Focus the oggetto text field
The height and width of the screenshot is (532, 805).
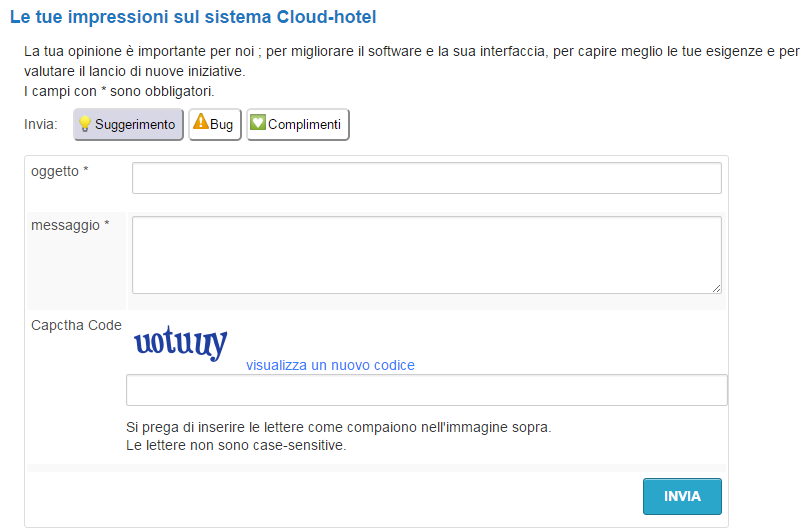427,178
